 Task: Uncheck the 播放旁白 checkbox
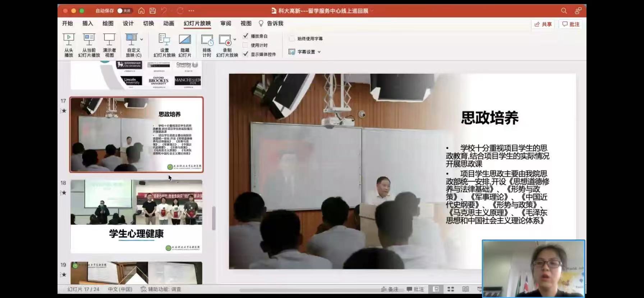tap(245, 36)
